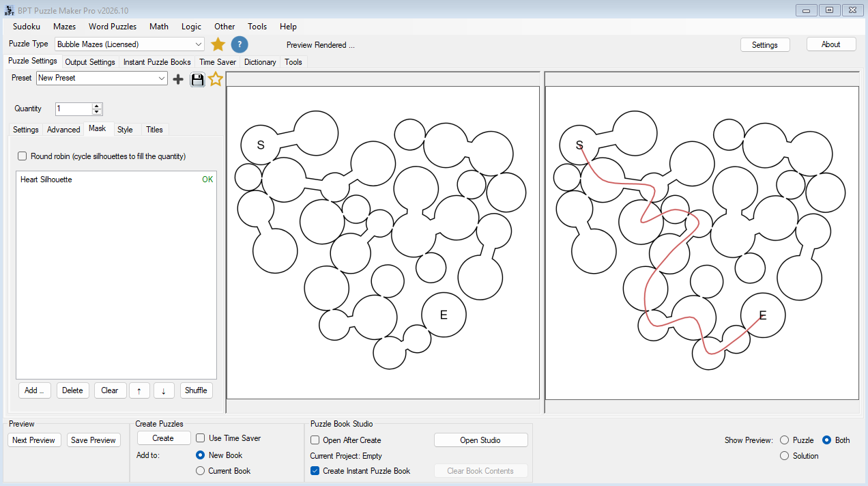Select Current Book radio button
This screenshot has height=486, width=868.
pos(201,471)
